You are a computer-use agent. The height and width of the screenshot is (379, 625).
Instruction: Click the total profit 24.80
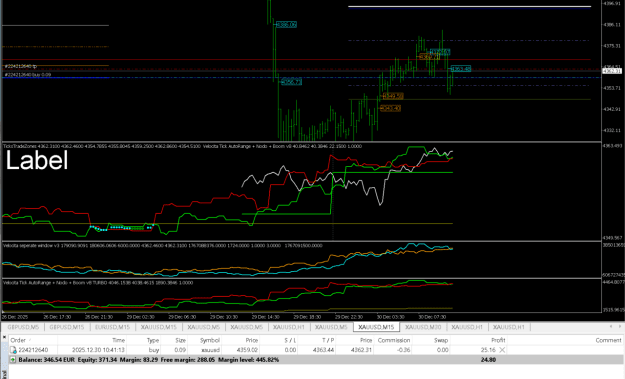pos(488,359)
